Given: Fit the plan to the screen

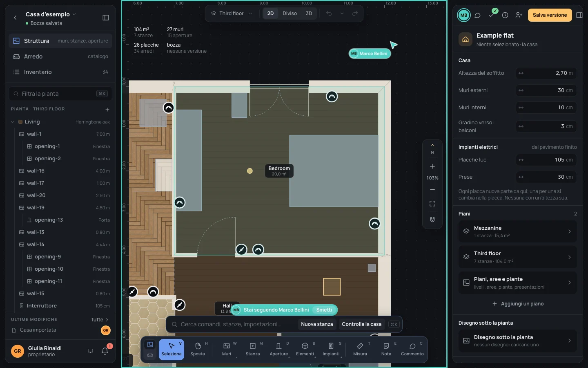Looking at the screenshot, I should point(432,204).
